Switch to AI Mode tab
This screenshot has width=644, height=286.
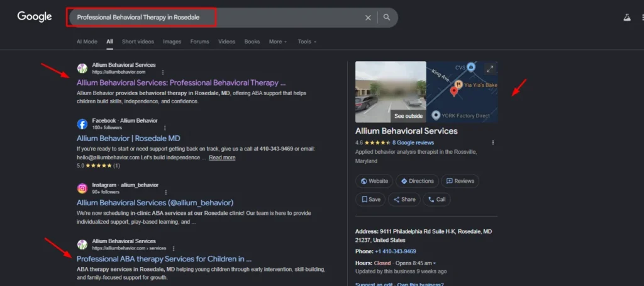(87, 42)
